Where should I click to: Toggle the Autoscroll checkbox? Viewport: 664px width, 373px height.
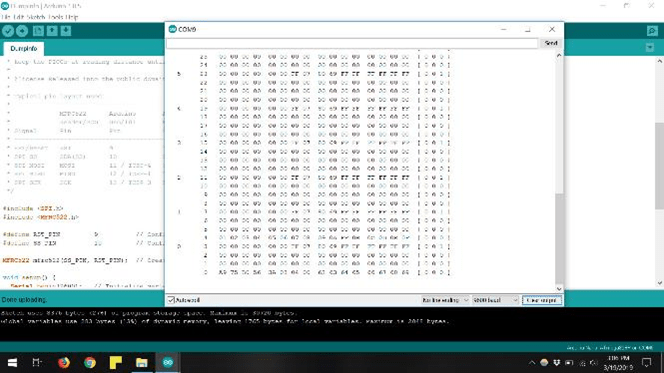pos(171,300)
